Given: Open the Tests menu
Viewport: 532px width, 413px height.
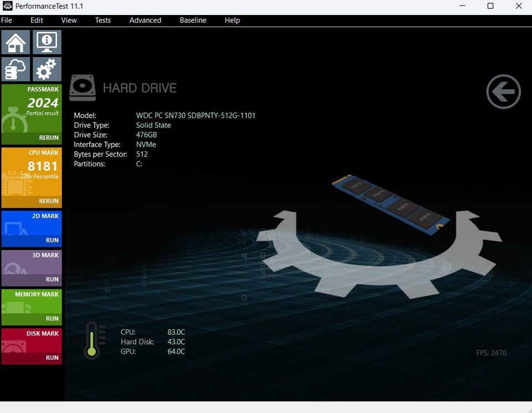Looking at the screenshot, I should click(103, 21).
